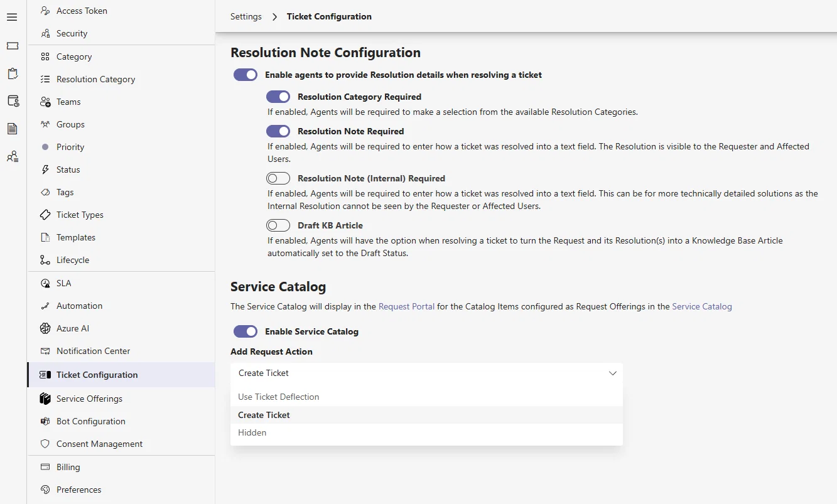Click the Bot Configuration icon
Image resolution: width=837 pixels, height=504 pixels.
click(x=45, y=421)
